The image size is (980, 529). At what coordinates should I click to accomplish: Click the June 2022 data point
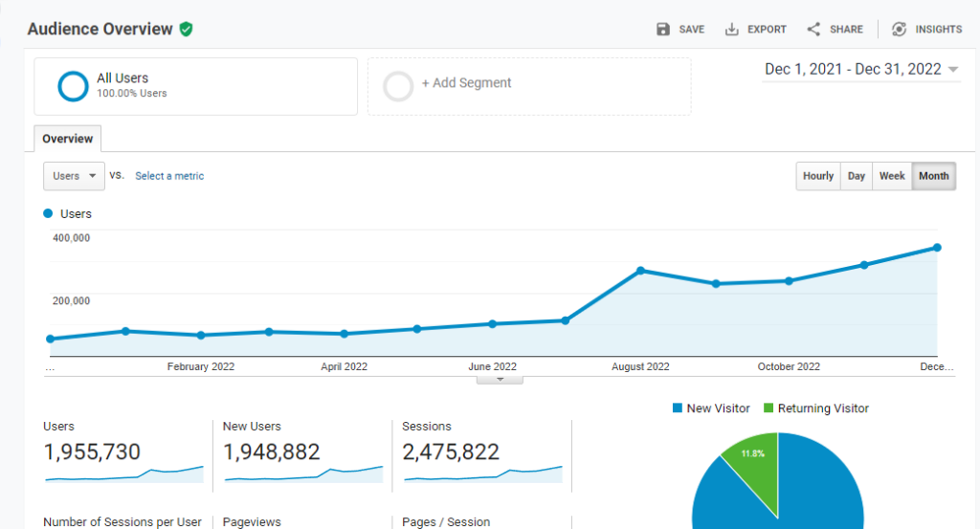pos(493,323)
